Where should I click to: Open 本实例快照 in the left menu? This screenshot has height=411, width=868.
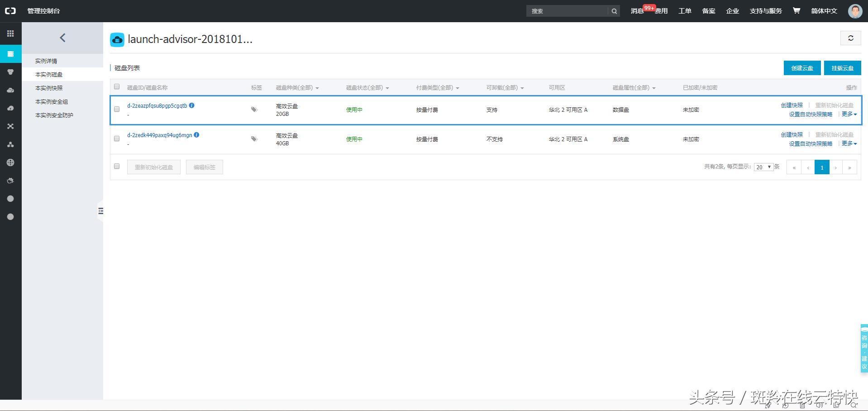(49, 88)
